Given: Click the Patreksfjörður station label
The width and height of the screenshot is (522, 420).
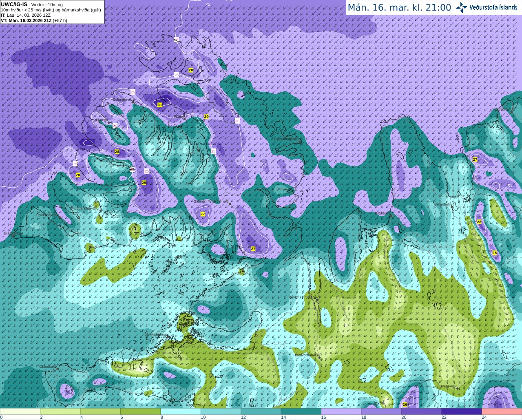Looking at the screenshot, I should tap(47, 214).
